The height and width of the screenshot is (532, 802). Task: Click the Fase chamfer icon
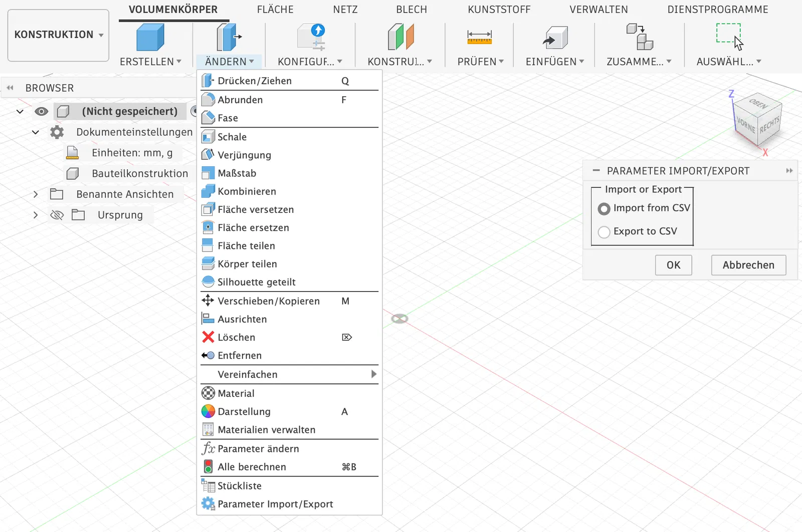pyautogui.click(x=208, y=118)
